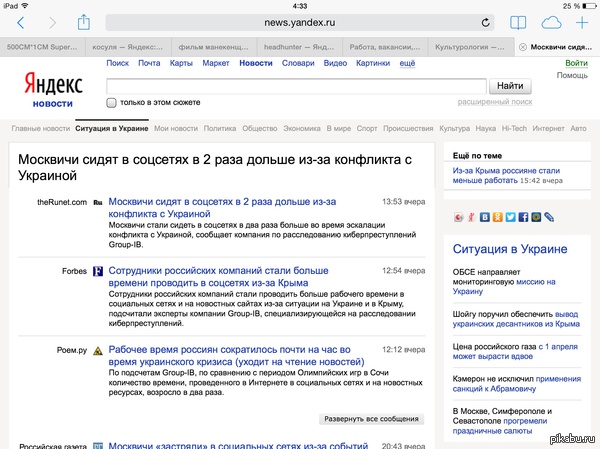Expand all messages via 'Развернуть все сообщения'
Viewport: 600px width, 449px height.
pos(372,418)
